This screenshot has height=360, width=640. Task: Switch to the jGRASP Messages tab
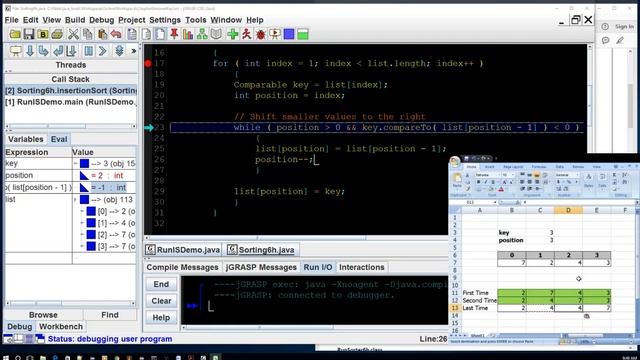pos(261,267)
